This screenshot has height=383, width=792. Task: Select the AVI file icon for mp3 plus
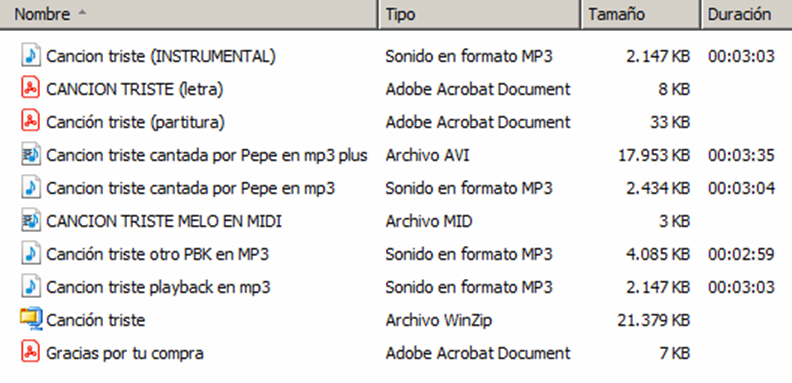click(x=31, y=155)
